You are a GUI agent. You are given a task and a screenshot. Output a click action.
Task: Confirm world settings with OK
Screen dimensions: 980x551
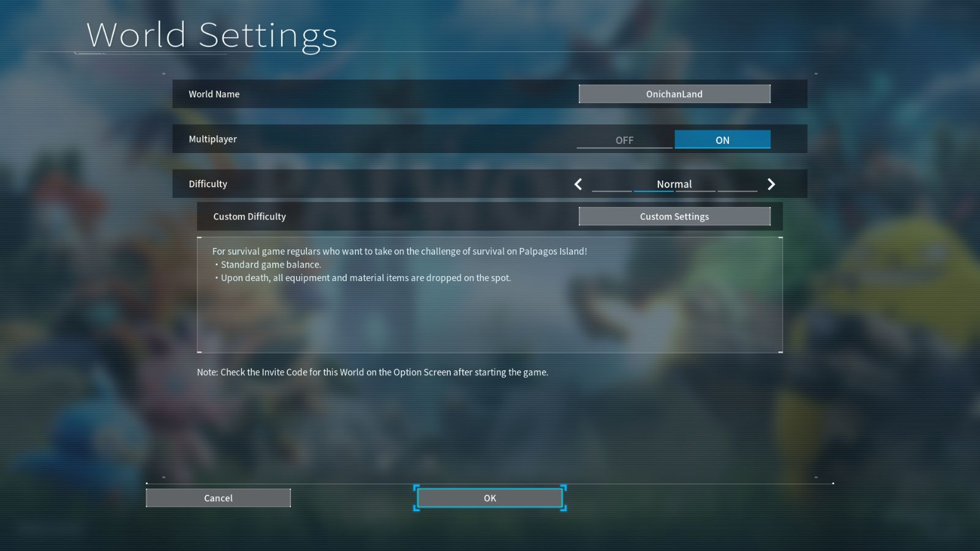click(489, 498)
